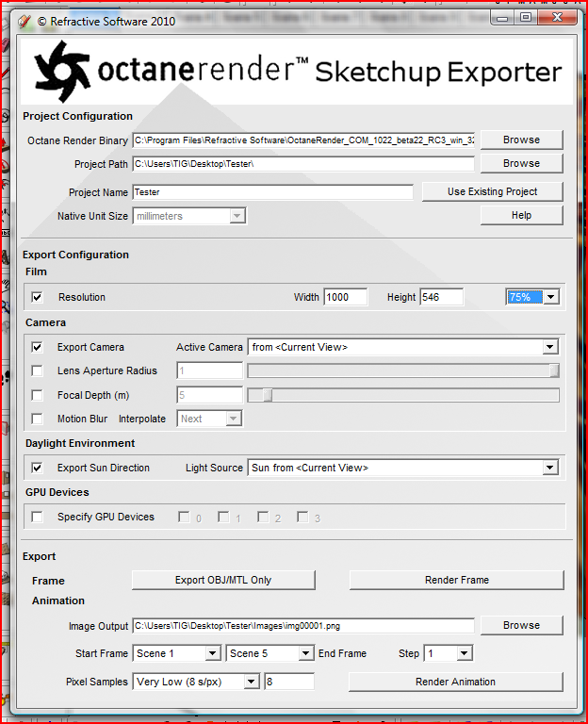Click the Lens Aperture Radius value field

tap(209, 370)
